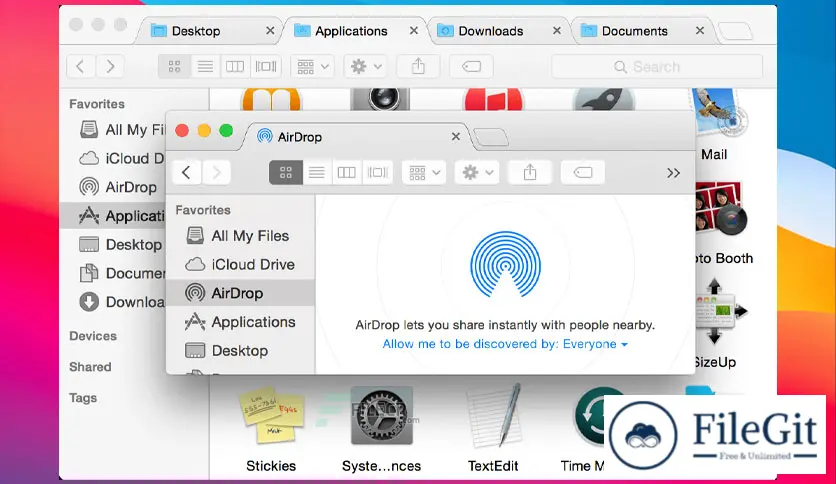Image resolution: width=836 pixels, height=484 pixels.
Task: Open the Stickies app icon
Action: point(270,417)
